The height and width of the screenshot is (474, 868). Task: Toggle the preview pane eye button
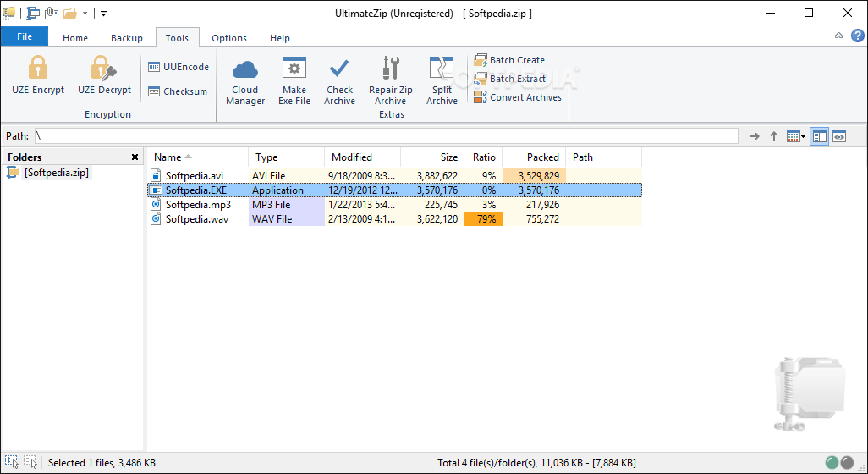pos(839,136)
